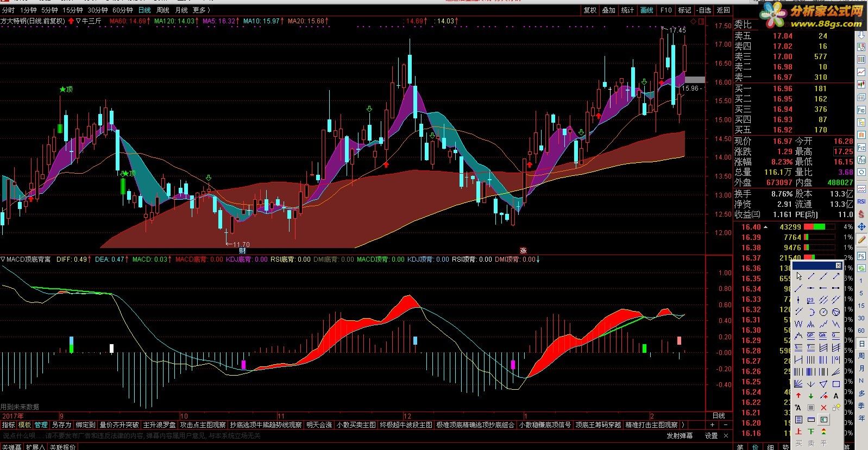868x450 pixels.
Task: Open the 指标 tab
Action: tap(9, 425)
